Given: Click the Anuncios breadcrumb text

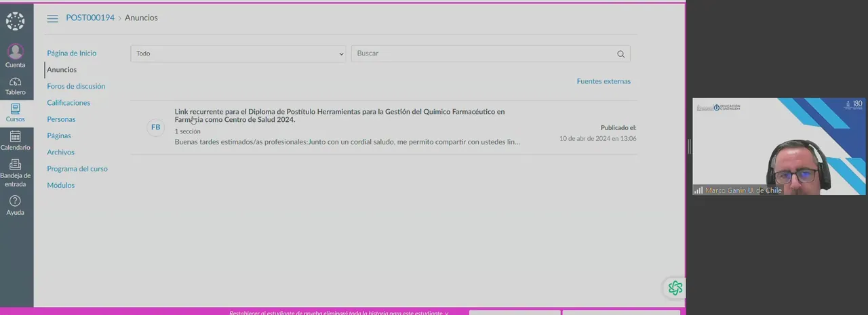Looking at the screenshot, I should tap(141, 18).
